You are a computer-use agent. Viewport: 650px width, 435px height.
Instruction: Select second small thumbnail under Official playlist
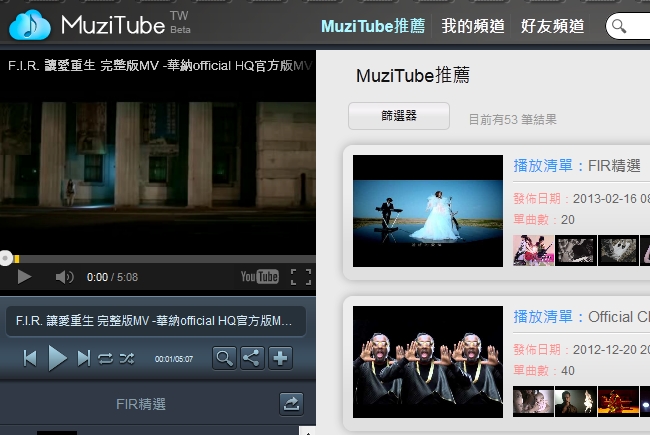click(576, 401)
